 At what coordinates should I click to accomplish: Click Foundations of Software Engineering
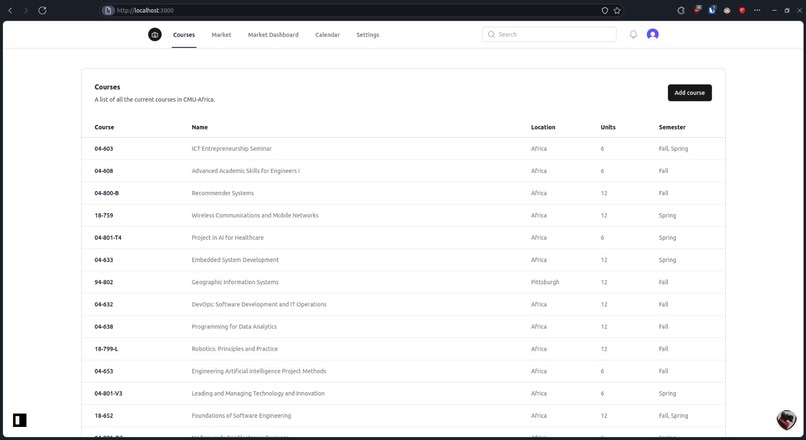point(242,415)
